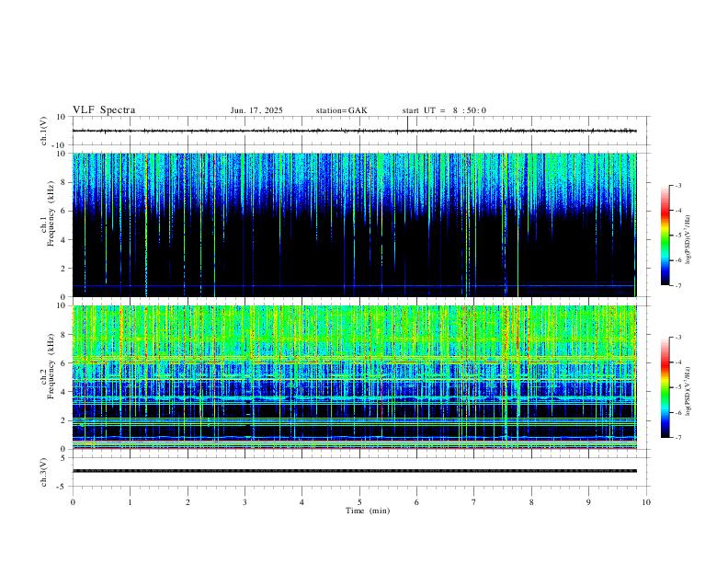Click time axis tick label "10"

click(x=646, y=502)
